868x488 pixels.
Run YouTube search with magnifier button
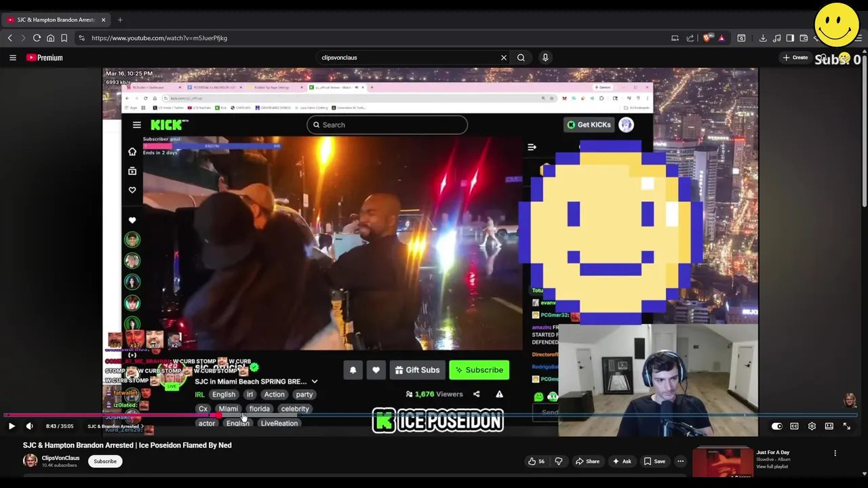point(521,58)
